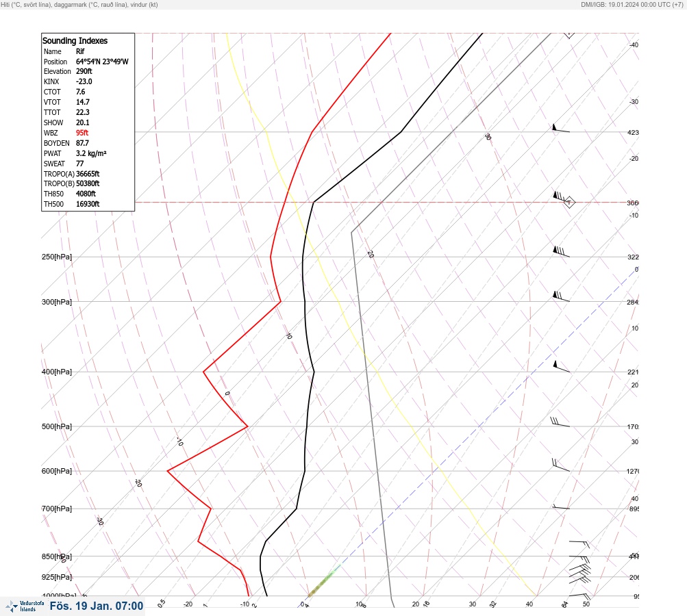The image size is (687, 616).
Task: Click the 300[hPa] pressure label
Action: (x=57, y=302)
